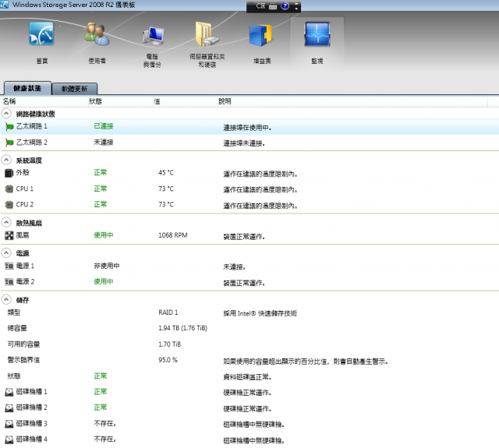Image resolution: width=499 pixels, height=448 pixels.
Task: Click the 電源 2 power supply icon
Action: point(9,282)
